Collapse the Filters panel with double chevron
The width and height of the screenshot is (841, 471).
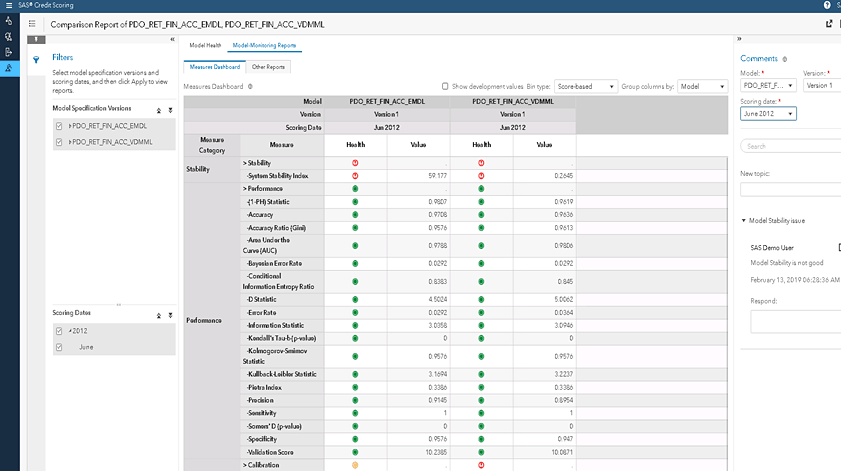172,39
